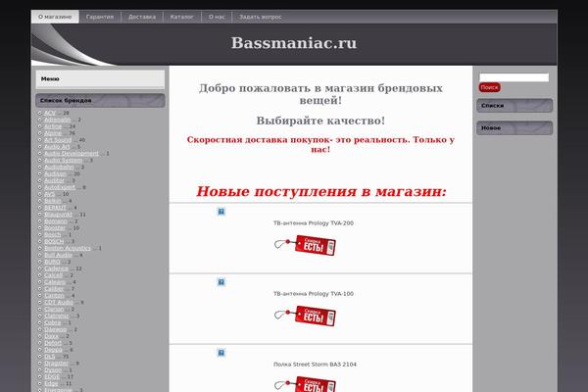This screenshot has width=588, height=392.
Task: Click the TVA-100 product image placeholder icon
Action: tap(221, 282)
